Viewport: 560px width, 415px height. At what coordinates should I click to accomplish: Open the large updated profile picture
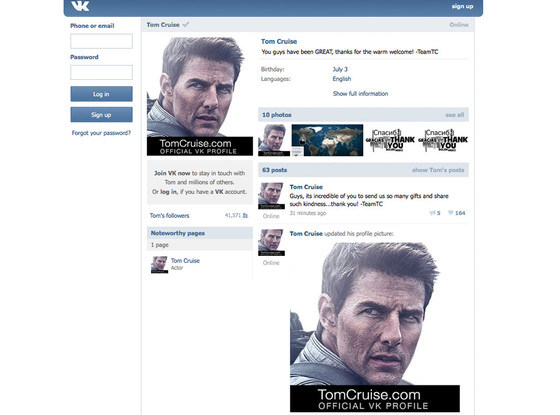pos(375,327)
